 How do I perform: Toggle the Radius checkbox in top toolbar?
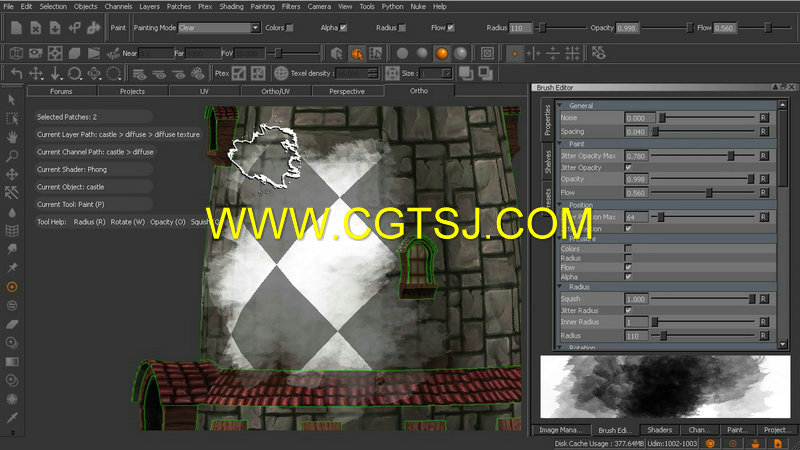point(402,28)
